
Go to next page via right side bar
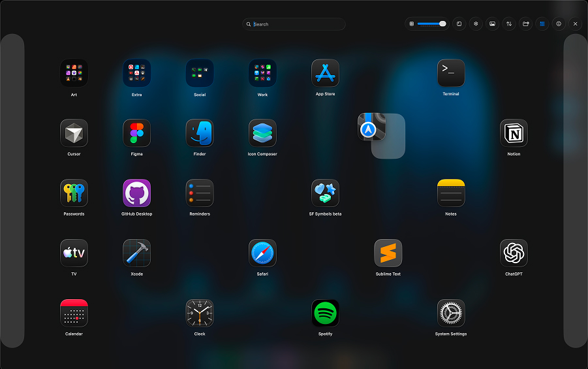tap(576, 191)
